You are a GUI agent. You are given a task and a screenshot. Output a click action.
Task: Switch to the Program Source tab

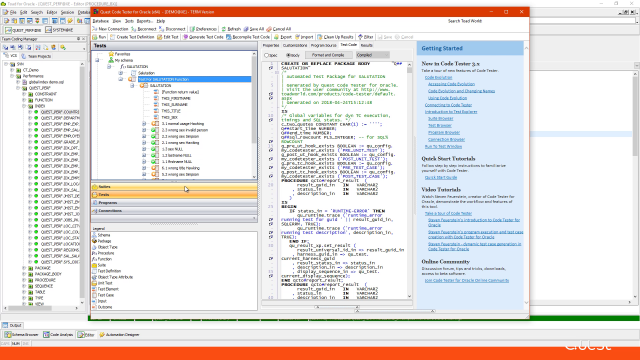pos(323,45)
